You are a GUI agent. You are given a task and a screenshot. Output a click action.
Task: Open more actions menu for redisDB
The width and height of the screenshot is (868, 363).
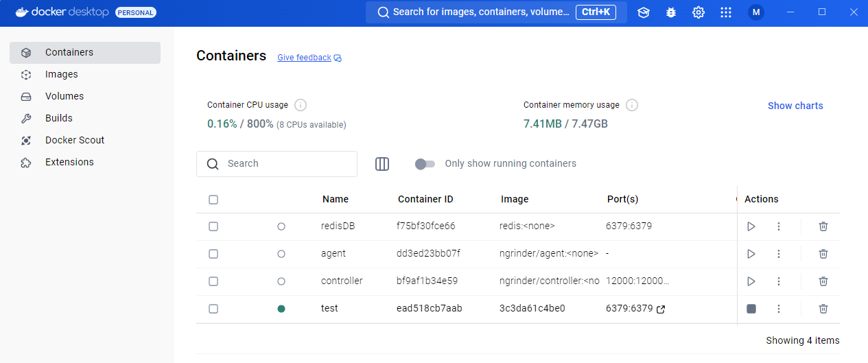[779, 226]
